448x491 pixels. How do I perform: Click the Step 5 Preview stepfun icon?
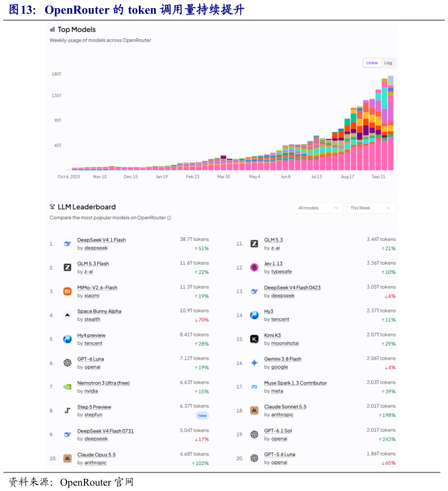[x=67, y=411]
